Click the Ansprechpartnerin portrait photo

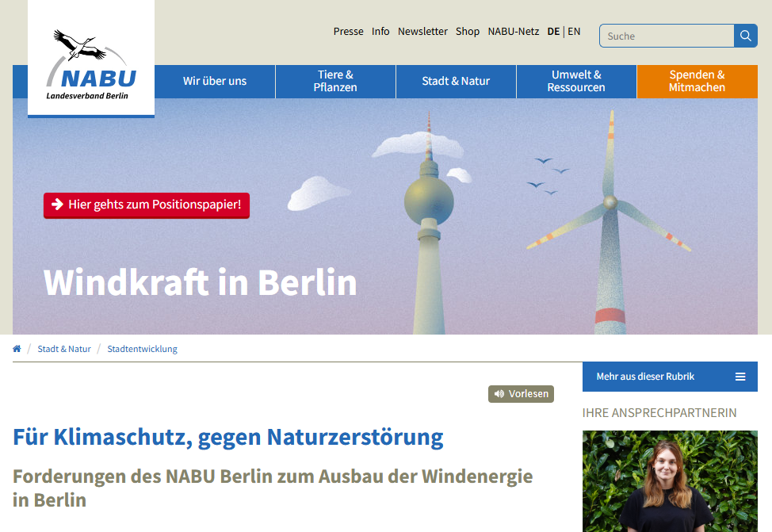click(670, 480)
